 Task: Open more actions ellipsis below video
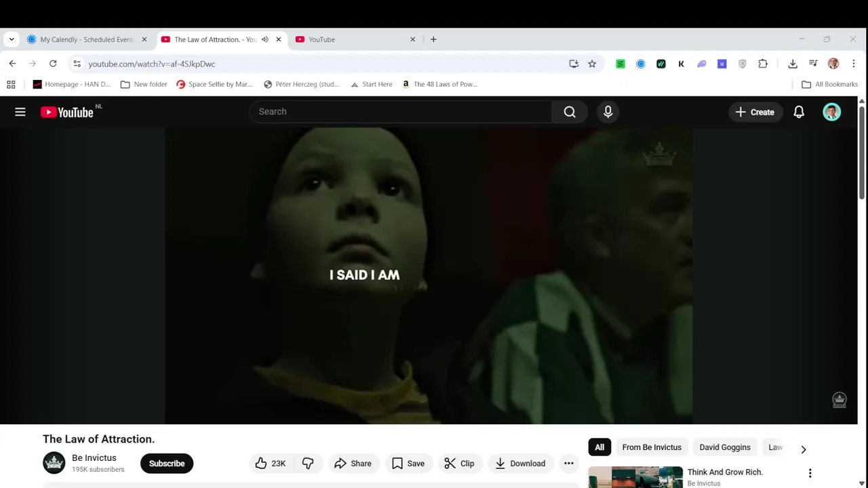point(569,464)
